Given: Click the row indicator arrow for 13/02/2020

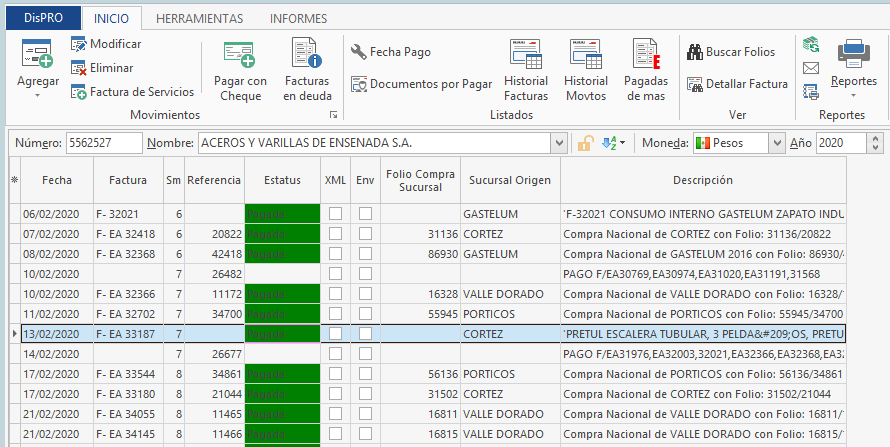Looking at the screenshot, I should coord(15,334).
